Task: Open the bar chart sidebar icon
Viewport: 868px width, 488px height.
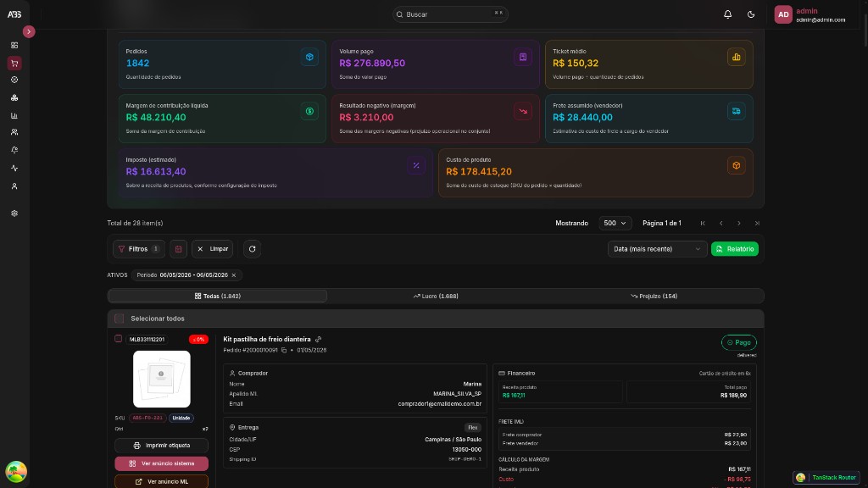Action: tap(14, 115)
